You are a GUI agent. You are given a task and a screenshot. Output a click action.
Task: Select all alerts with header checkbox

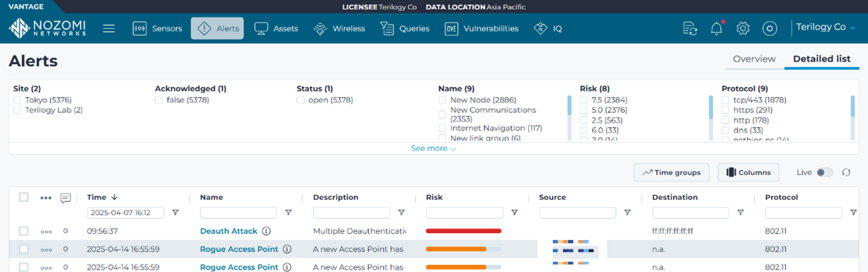24,197
